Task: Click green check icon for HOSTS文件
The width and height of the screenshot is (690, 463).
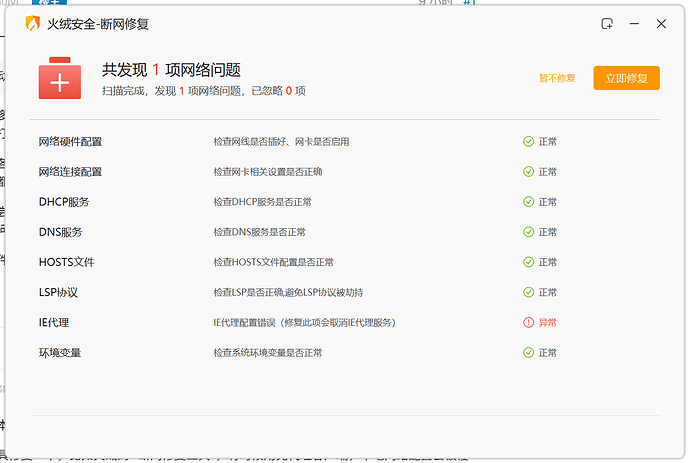Action: pos(529,262)
